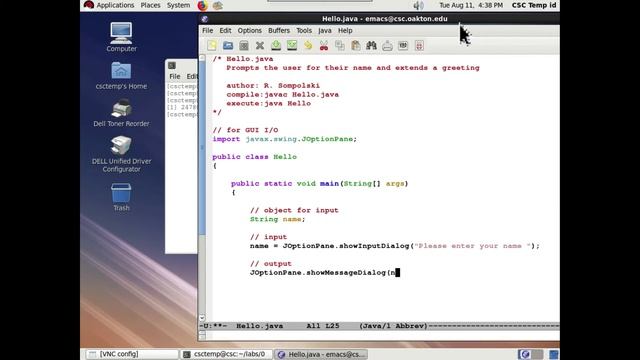Paste from clipboard toolbar icon
The image size is (640, 360).
(356, 46)
